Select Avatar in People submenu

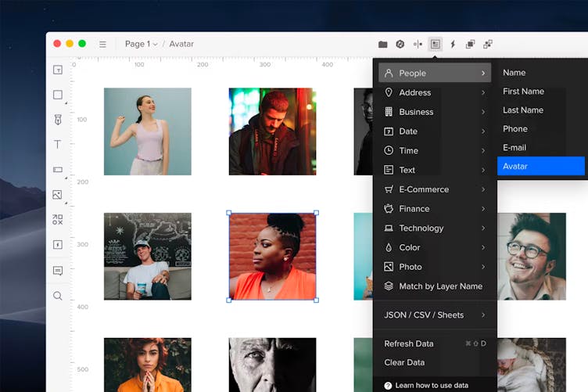(541, 166)
